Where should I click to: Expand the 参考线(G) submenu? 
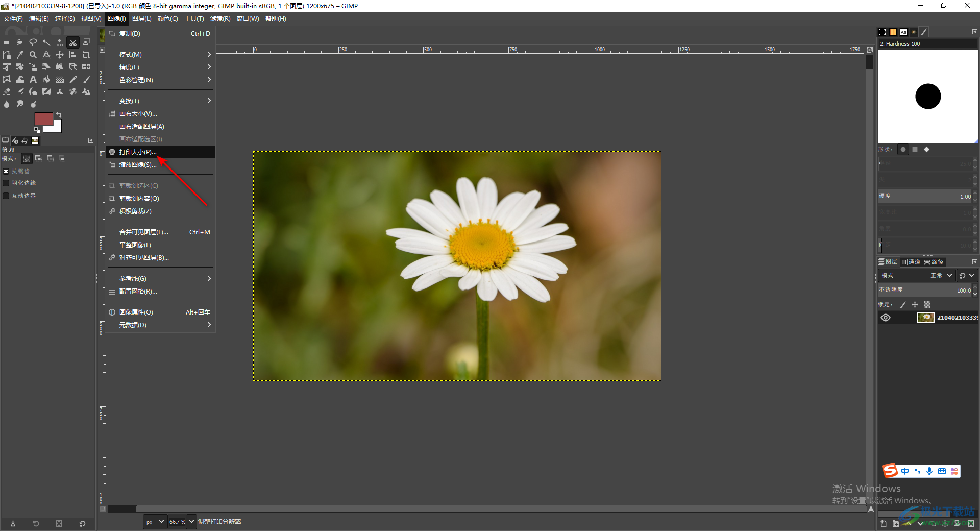(x=160, y=278)
